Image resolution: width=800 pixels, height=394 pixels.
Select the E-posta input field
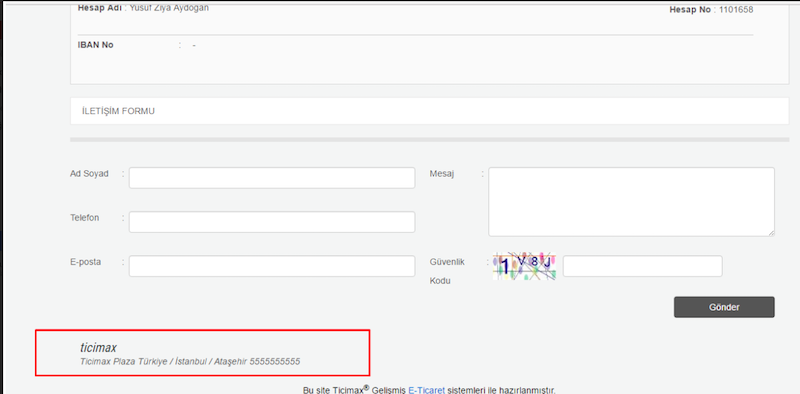tap(272, 266)
